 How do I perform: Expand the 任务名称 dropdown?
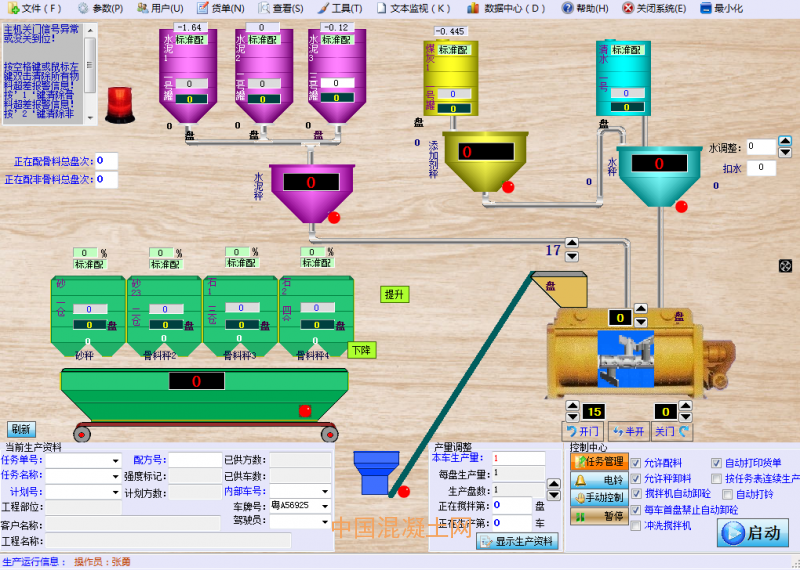click(115, 477)
